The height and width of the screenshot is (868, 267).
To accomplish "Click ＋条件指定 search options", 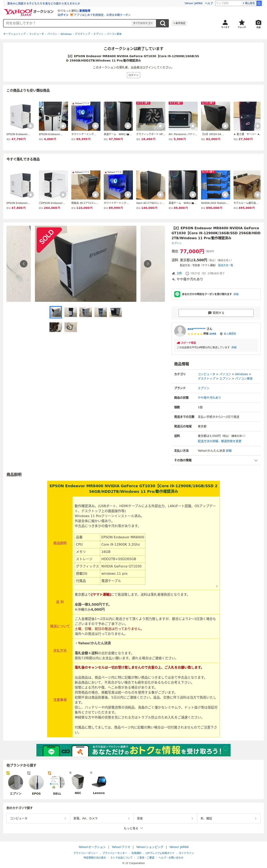I will point(179,23).
